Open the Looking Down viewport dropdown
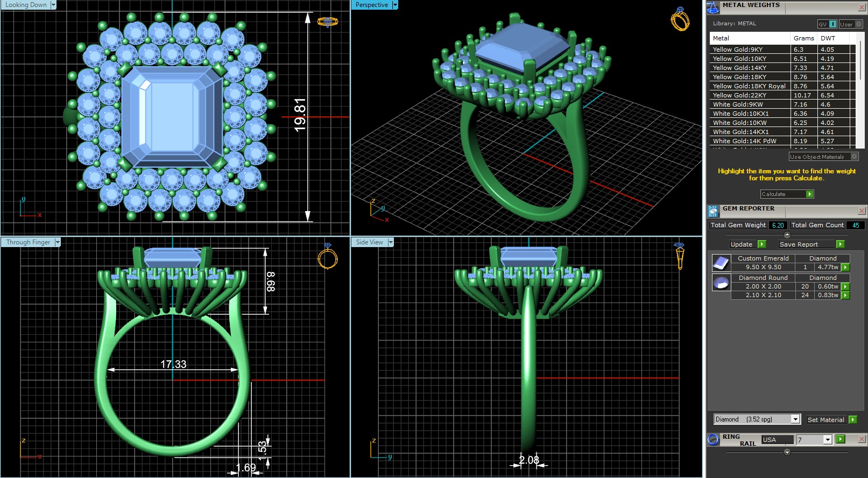Image resolution: width=868 pixels, height=478 pixels. (x=53, y=5)
